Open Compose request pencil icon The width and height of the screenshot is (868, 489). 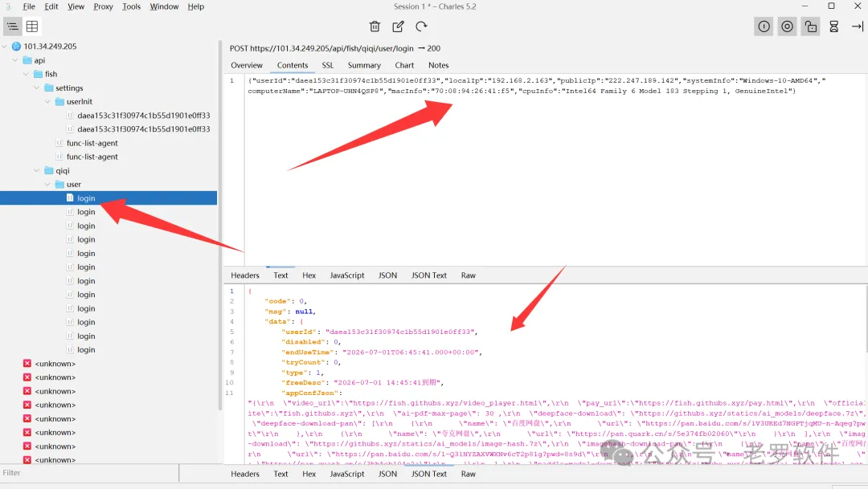398,26
